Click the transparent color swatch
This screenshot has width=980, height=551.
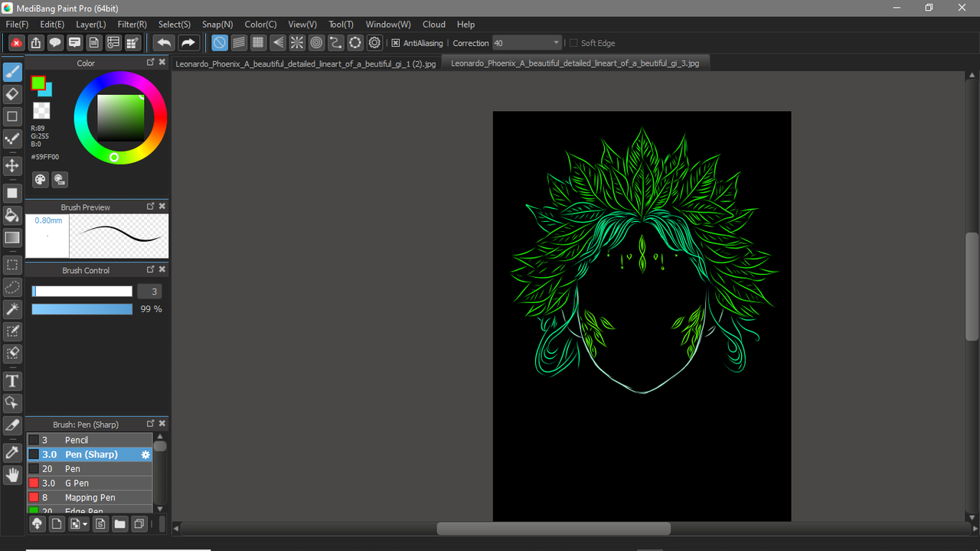(41, 111)
